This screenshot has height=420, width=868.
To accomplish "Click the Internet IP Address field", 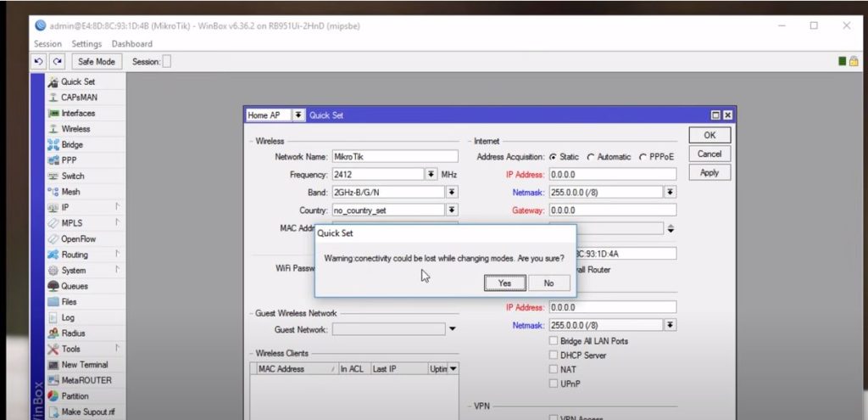I will point(613,175).
